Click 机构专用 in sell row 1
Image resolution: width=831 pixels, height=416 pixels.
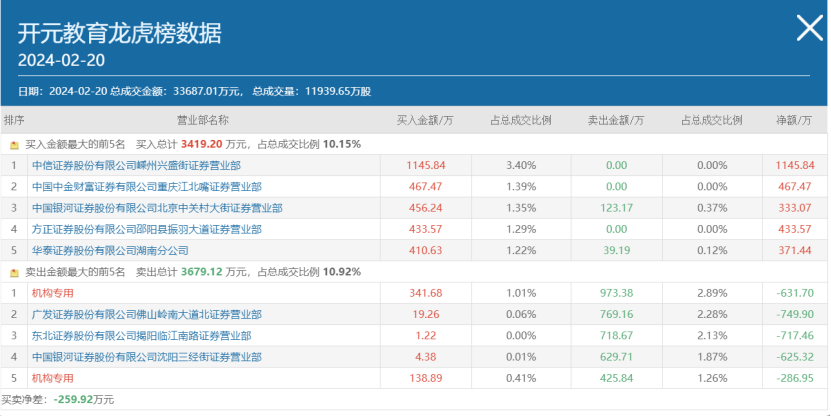point(53,293)
